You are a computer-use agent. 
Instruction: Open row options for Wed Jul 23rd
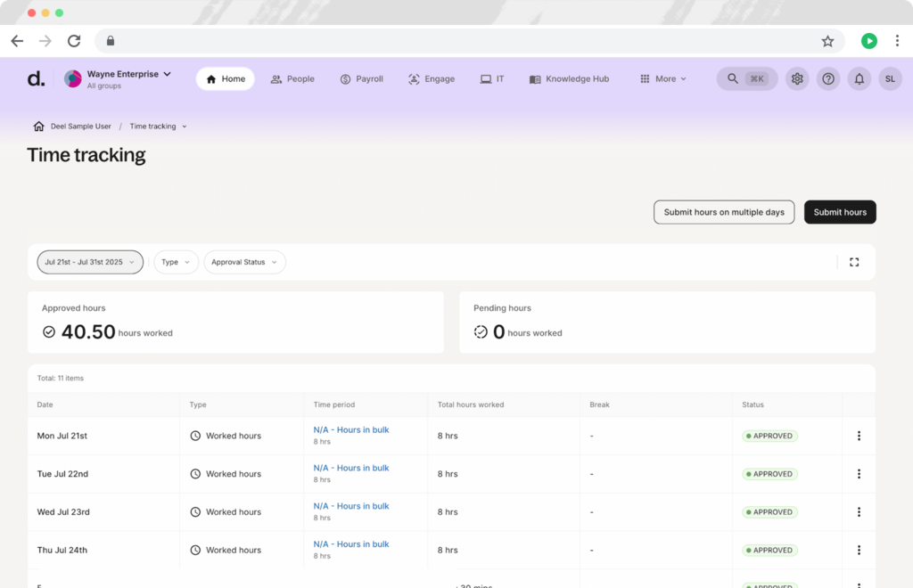coord(859,512)
